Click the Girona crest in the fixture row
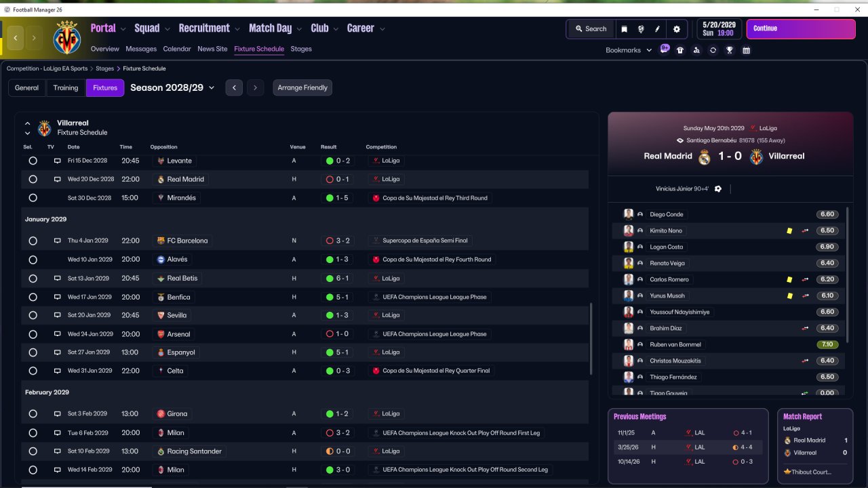This screenshot has width=868, height=488. (x=161, y=413)
